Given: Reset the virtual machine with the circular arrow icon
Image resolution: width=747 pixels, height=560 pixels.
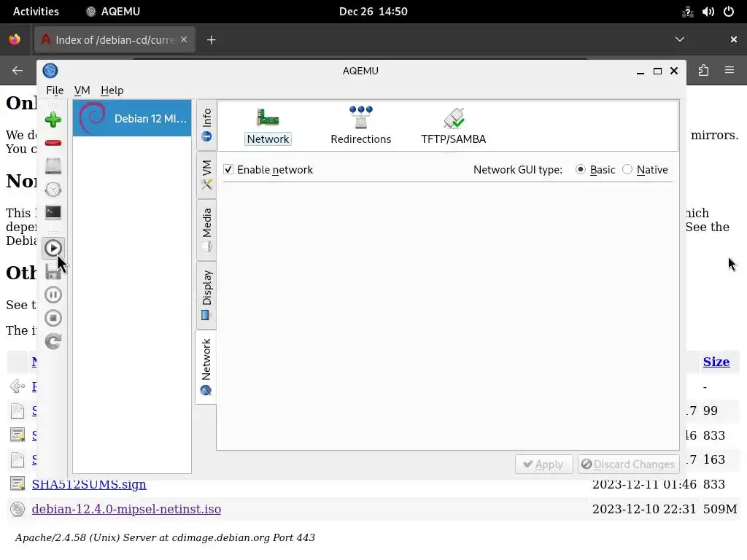Looking at the screenshot, I should coord(53,341).
